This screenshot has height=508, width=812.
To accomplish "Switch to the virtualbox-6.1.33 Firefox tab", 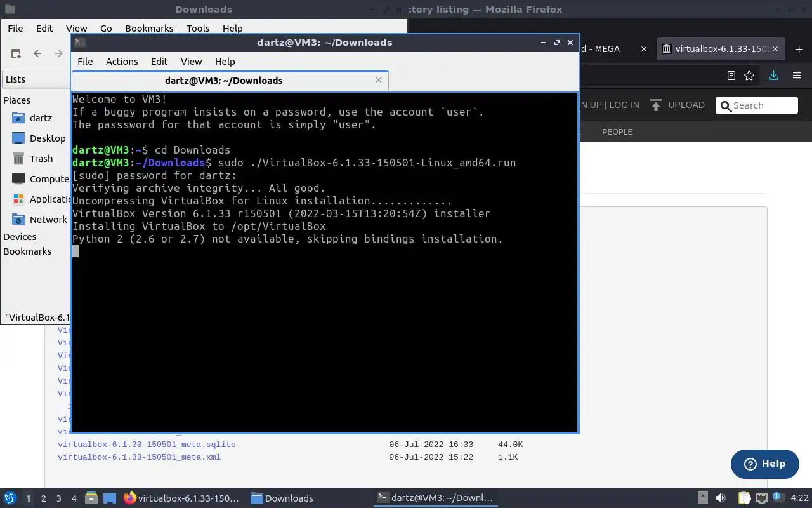I will tap(720, 49).
